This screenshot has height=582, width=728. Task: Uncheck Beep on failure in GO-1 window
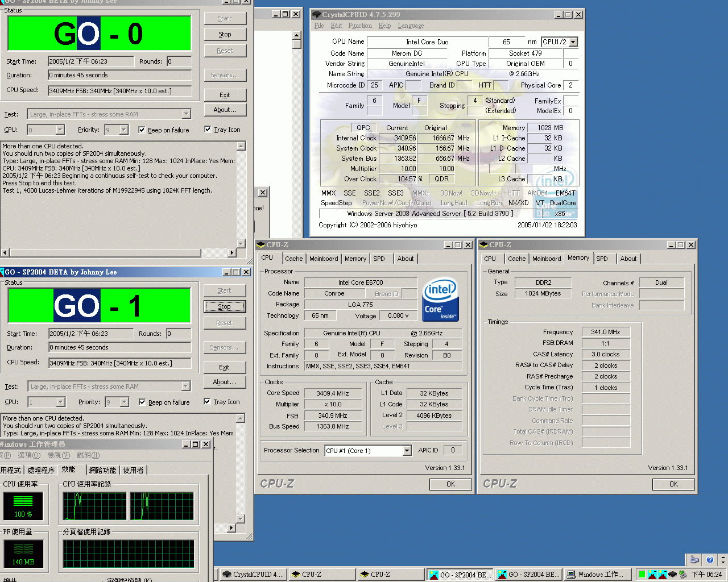(142, 402)
